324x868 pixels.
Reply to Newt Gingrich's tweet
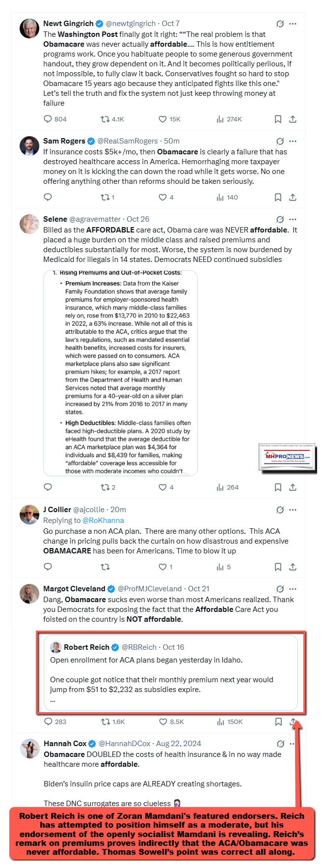(48, 119)
